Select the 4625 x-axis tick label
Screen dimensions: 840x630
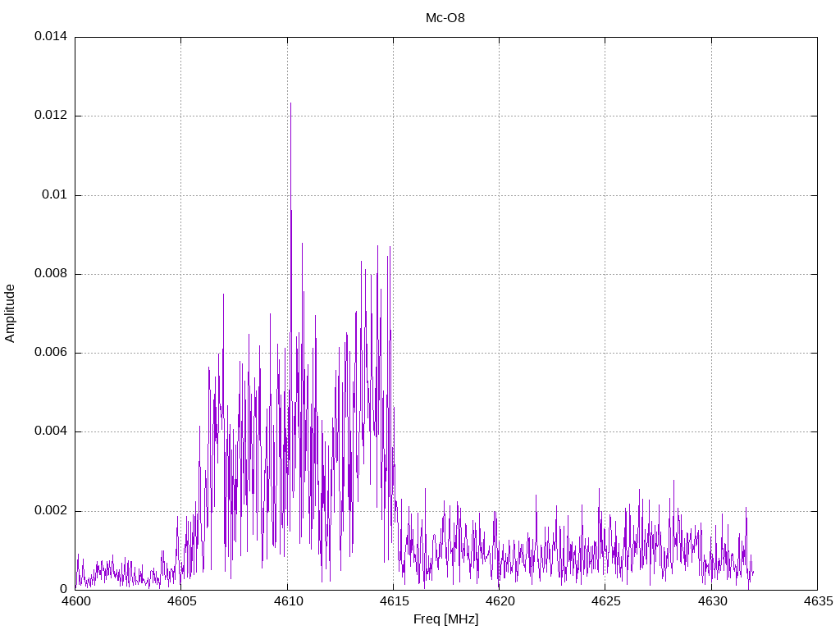[605, 602]
